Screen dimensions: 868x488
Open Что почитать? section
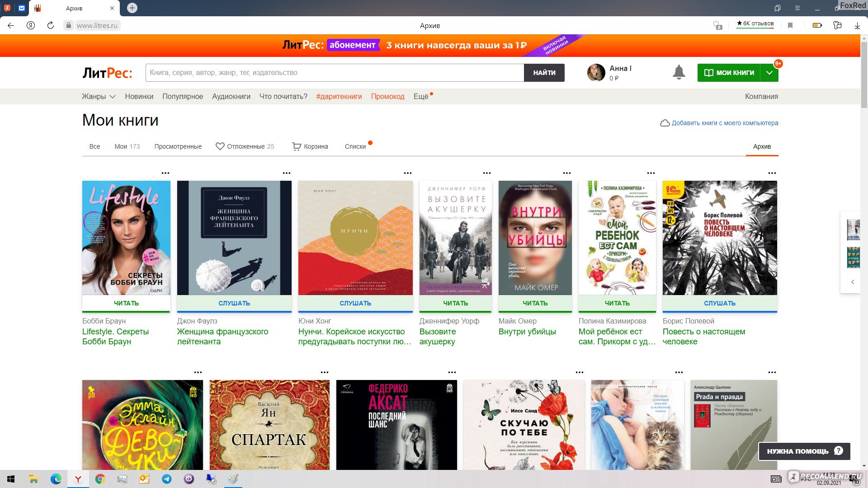[283, 96]
